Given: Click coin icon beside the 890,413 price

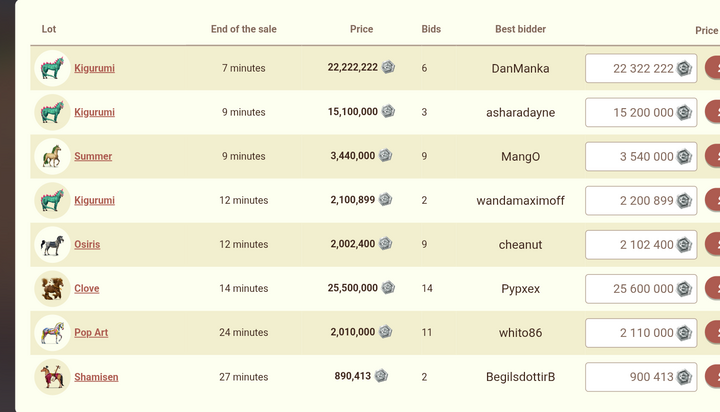Looking at the screenshot, I should pos(381,376).
